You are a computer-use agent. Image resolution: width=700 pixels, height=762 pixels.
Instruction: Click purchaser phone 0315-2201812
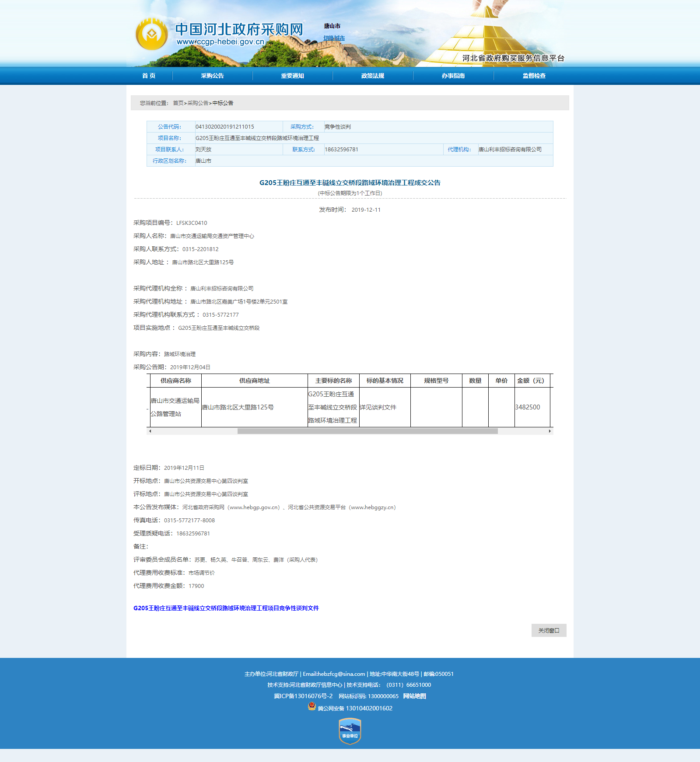[x=200, y=249]
